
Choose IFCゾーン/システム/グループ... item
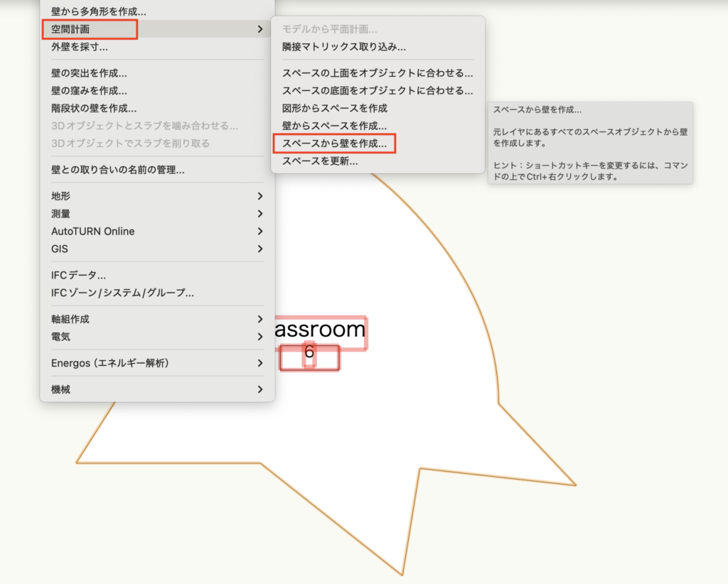click(122, 293)
